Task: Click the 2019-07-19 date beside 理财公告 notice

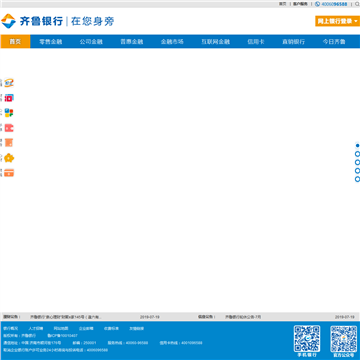Action: pos(150,317)
